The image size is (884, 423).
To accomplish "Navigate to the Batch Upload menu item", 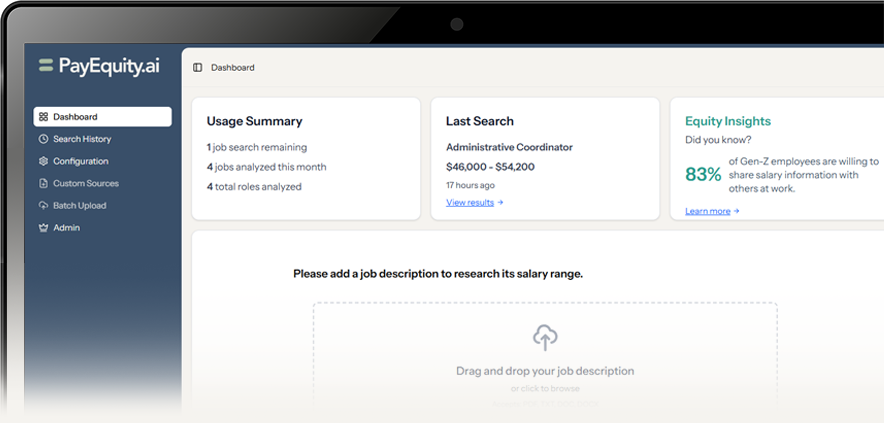I will pos(79,205).
